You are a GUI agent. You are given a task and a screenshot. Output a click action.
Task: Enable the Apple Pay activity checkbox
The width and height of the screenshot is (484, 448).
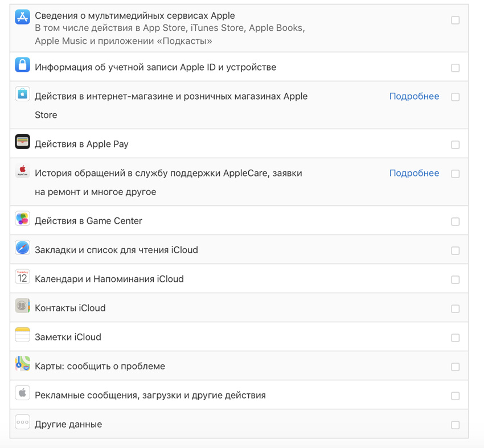coord(456,145)
